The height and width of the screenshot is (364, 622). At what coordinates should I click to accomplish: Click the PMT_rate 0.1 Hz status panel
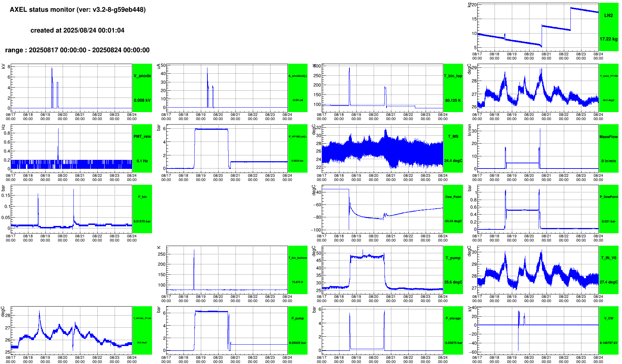tap(142, 148)
